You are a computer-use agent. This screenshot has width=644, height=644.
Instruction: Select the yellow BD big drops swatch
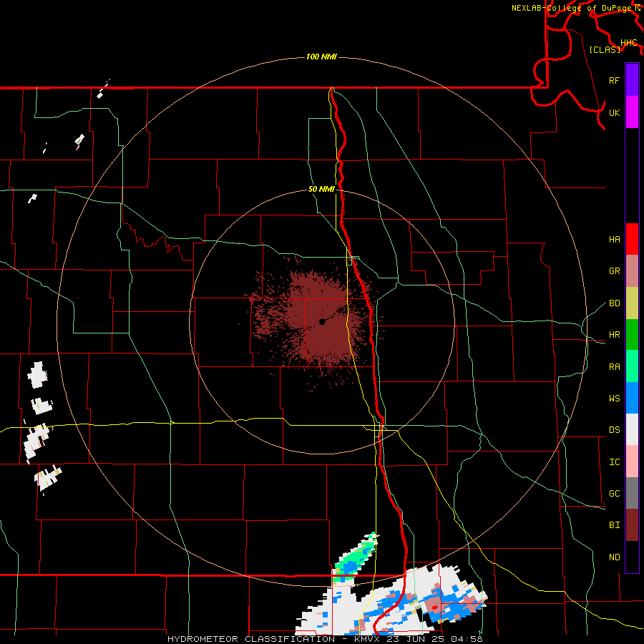tap(632, 303)
